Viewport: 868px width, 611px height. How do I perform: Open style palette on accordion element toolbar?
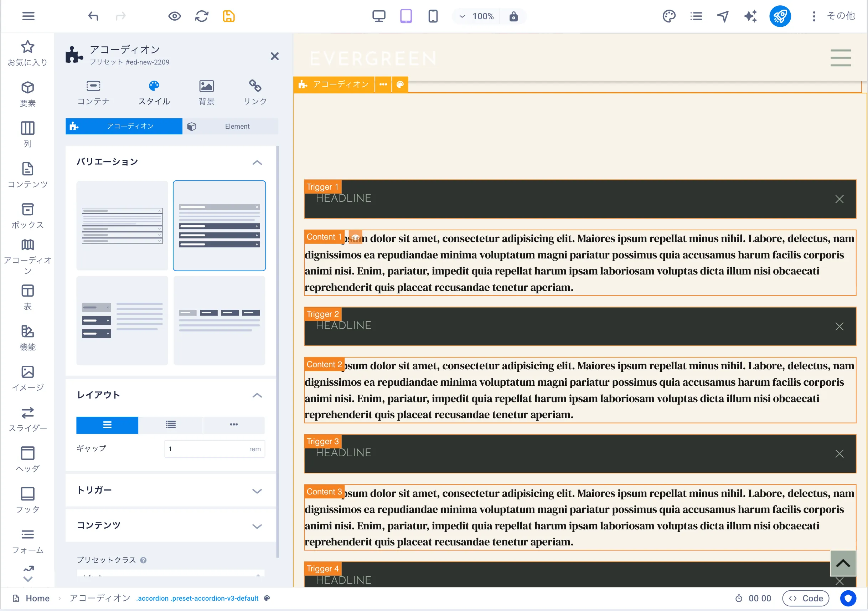(x=400, y=84)
